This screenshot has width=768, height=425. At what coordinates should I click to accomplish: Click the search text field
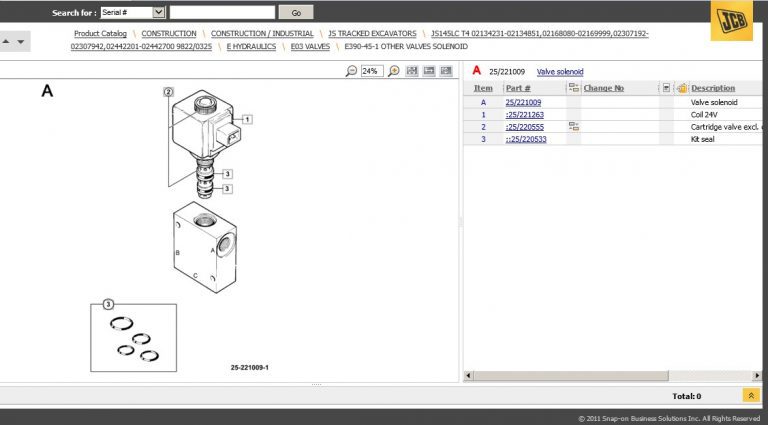(x=222, y=12)
